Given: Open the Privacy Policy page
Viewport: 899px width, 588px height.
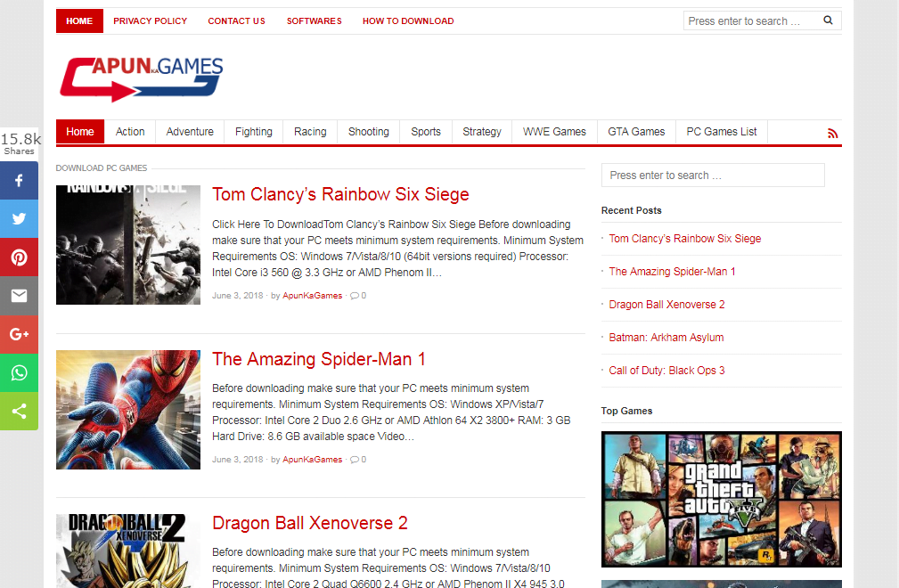Looking at the screenshot, I should pyautogui.click(x=151, y=21).
